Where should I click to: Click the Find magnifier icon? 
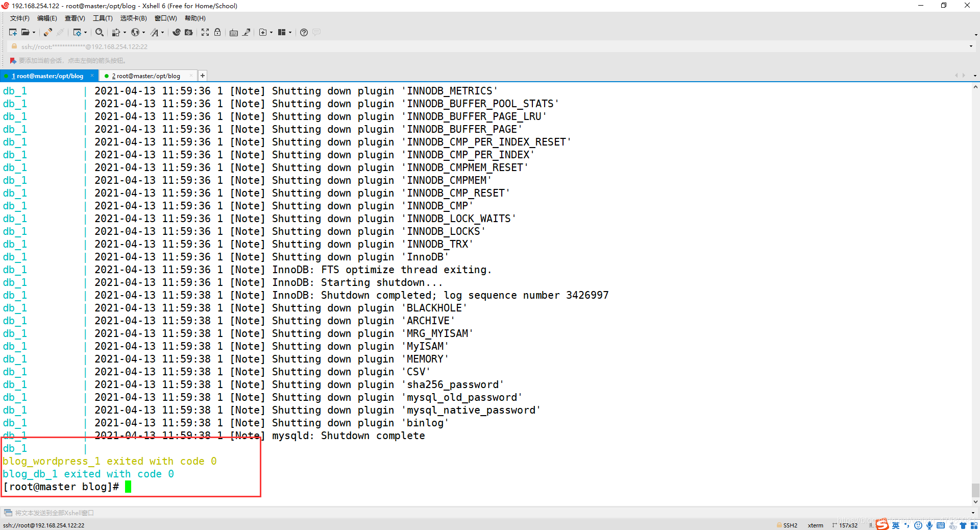pyautogui.click(x=100, y=32)
